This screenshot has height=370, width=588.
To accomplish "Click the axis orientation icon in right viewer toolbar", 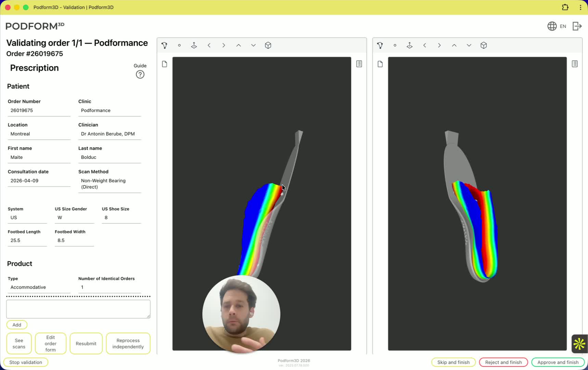I will (410, 45).
